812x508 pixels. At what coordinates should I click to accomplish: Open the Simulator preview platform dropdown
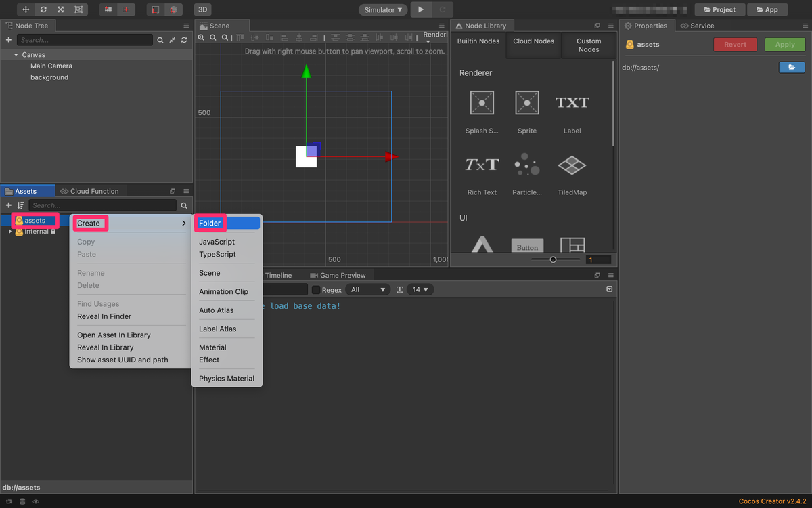383,9
